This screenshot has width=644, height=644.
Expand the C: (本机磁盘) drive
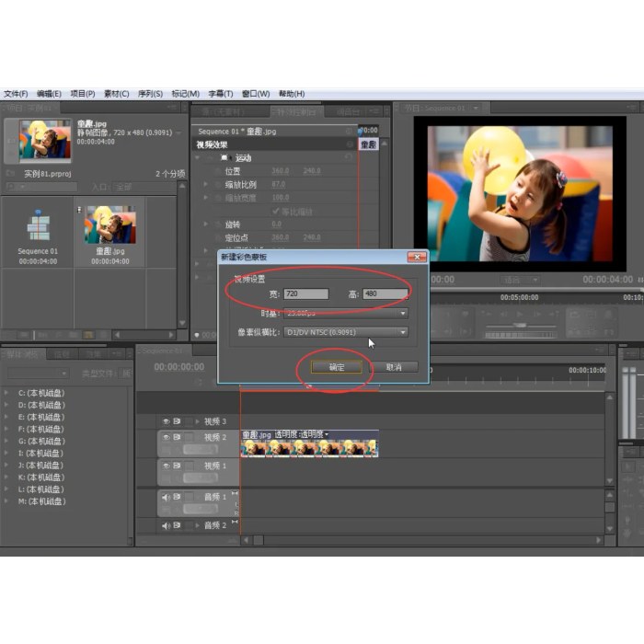coord(6,393)
